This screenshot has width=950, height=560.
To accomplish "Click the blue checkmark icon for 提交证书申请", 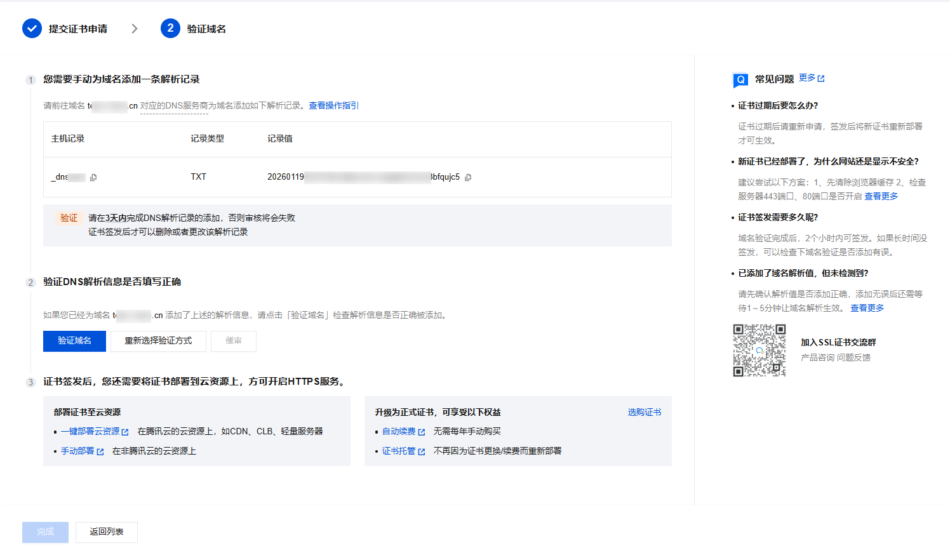I will [32, 29].
